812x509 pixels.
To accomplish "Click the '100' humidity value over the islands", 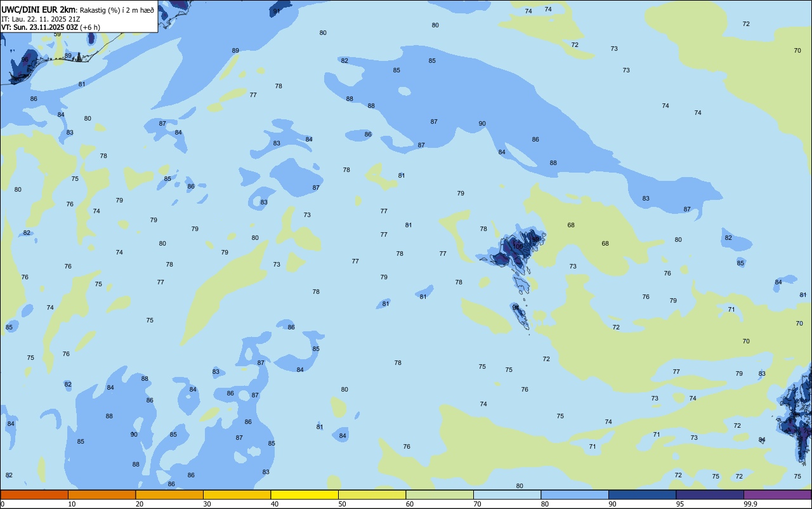I will 518,246.
